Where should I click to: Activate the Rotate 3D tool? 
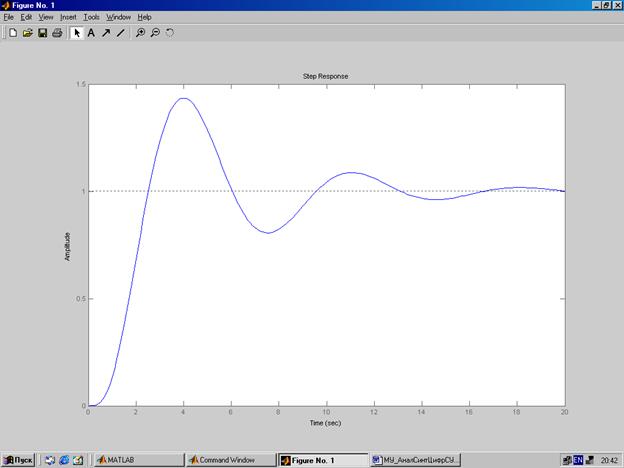pos(170,32)
